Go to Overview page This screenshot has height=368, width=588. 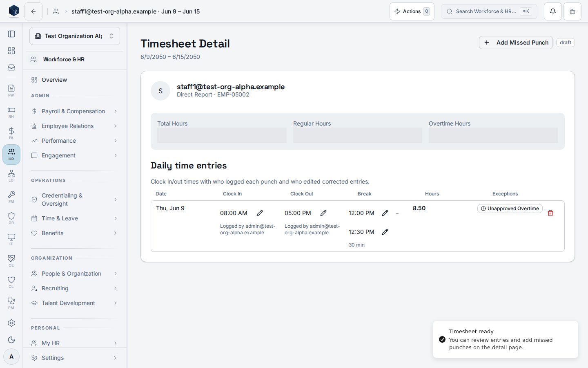[75, 80]
